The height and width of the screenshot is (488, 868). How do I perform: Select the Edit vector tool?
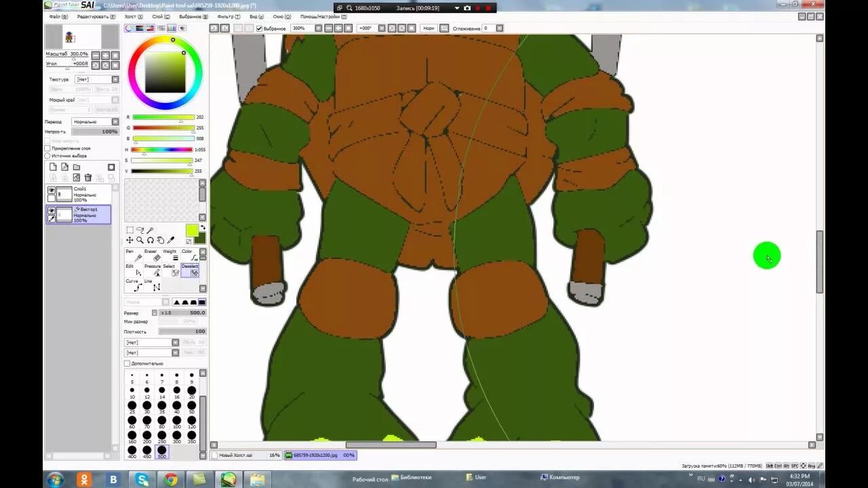pyautogui.click(x=134, y=270)
